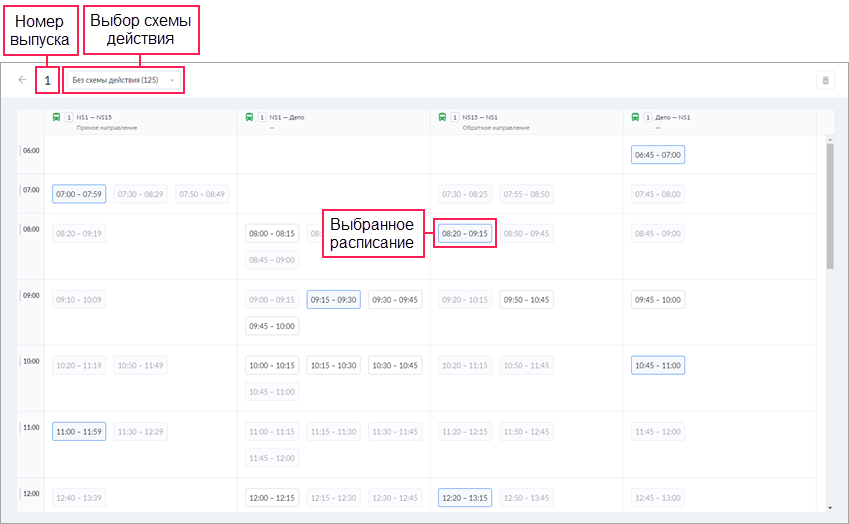Click the 07:45 - 08:00 slot
Image resolution: width=849 pixels, height=524 pixels.
click(x=658, y=194)
